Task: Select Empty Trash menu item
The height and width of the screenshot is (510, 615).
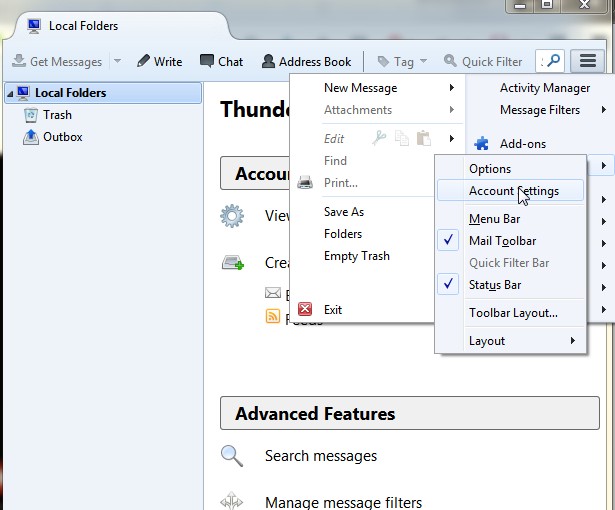Action: point(357,256)
